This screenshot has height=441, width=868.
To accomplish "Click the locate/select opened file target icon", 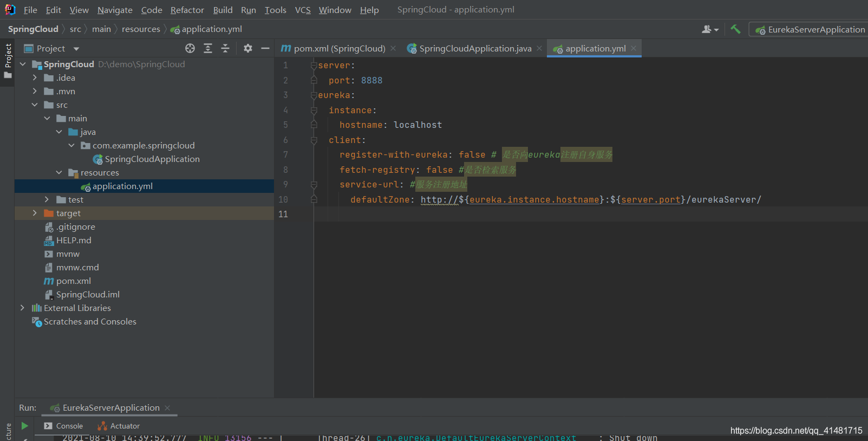I will click(190, 48).
